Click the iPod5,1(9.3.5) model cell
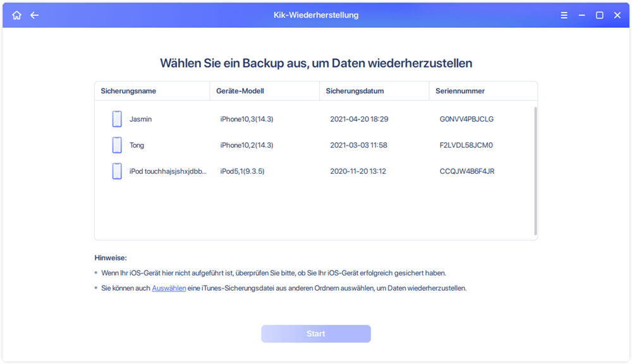This screenshot has height=364, width=632. pyautogui.click(x=242, y=171)
